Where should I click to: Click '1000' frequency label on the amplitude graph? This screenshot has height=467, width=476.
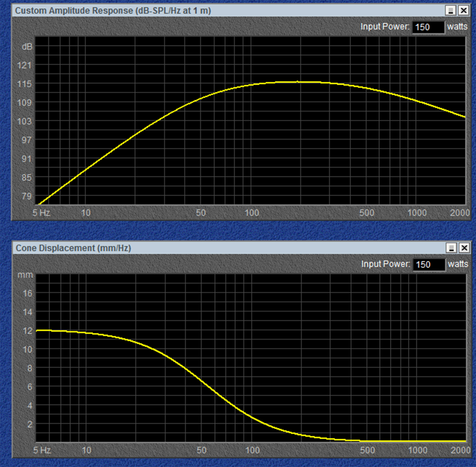tap(417, 213)
